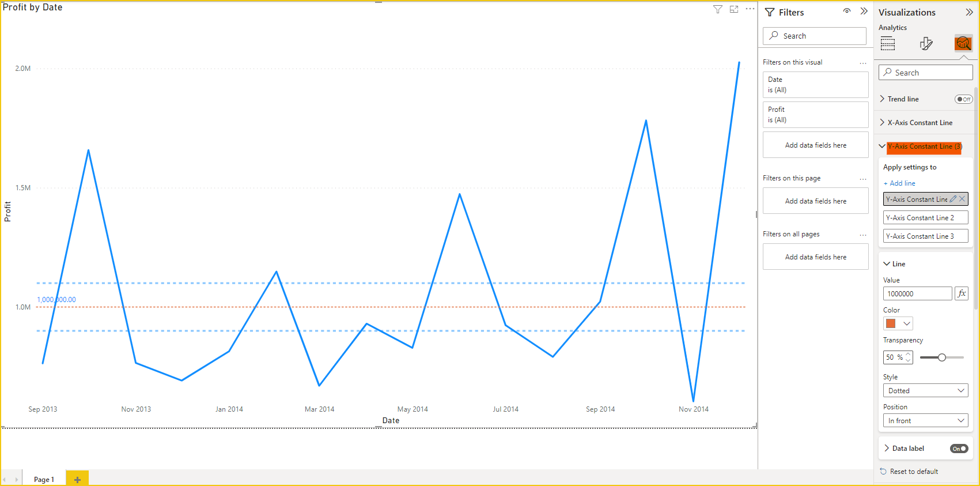Collapse the Y-Axis Constant Line section

click(x=882, y=146)
